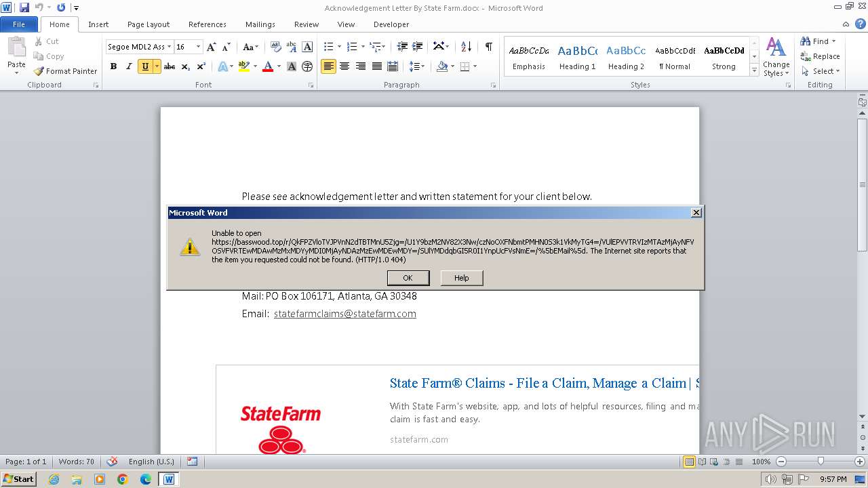
Task: Switch to the Page Layout tab
Action: [x=149, y=24]
